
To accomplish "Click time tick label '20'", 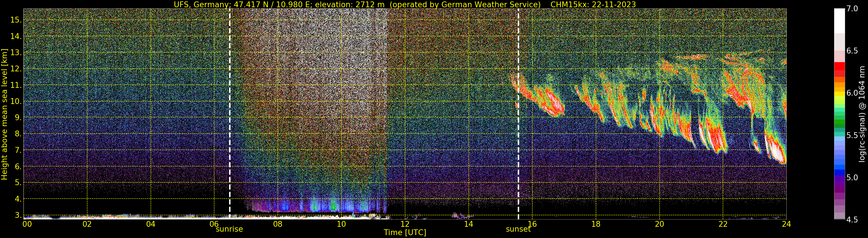I will click(659, 224).
